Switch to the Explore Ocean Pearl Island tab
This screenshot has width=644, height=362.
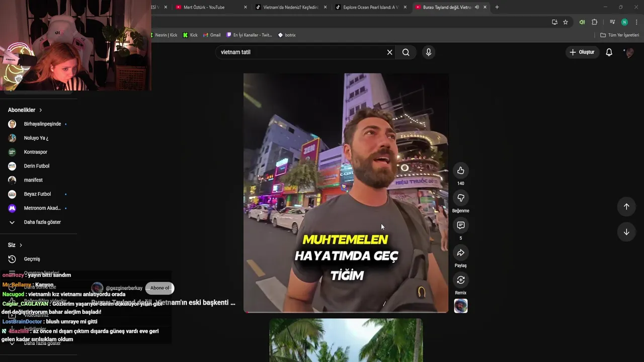tap(370, 7)
